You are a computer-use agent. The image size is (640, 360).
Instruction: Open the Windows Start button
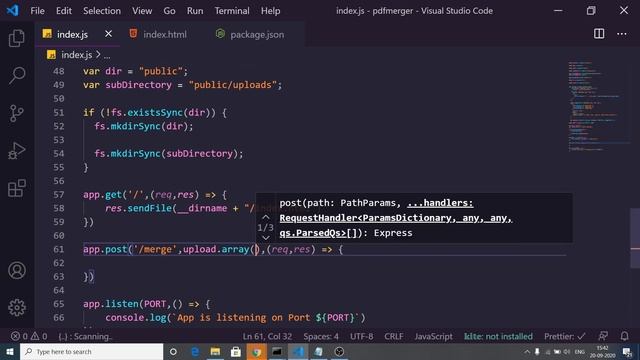9,351
